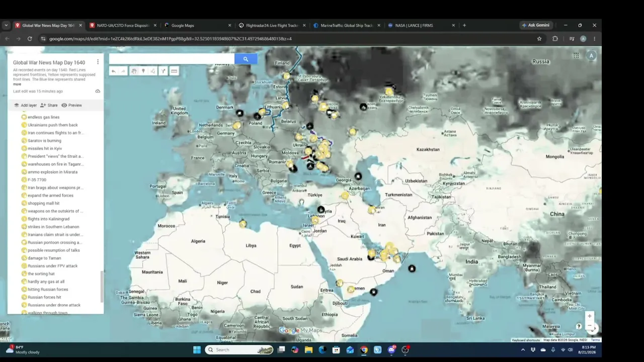
Task: Click the blue map search button
Action: 246,59
